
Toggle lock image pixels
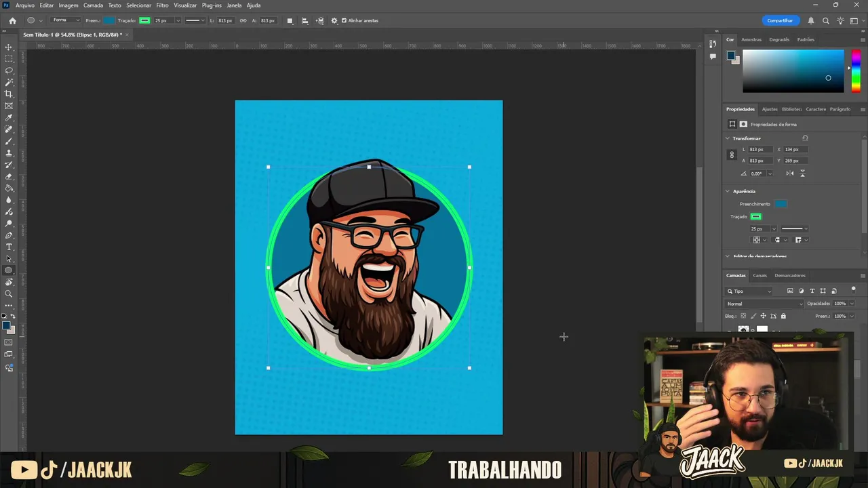tap(753, 316)
